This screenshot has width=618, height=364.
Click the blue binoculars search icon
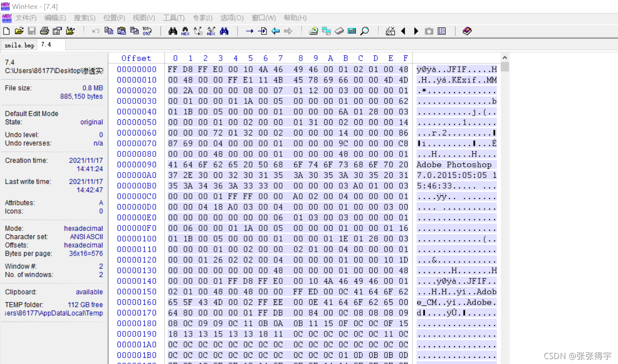coord(224,31)
